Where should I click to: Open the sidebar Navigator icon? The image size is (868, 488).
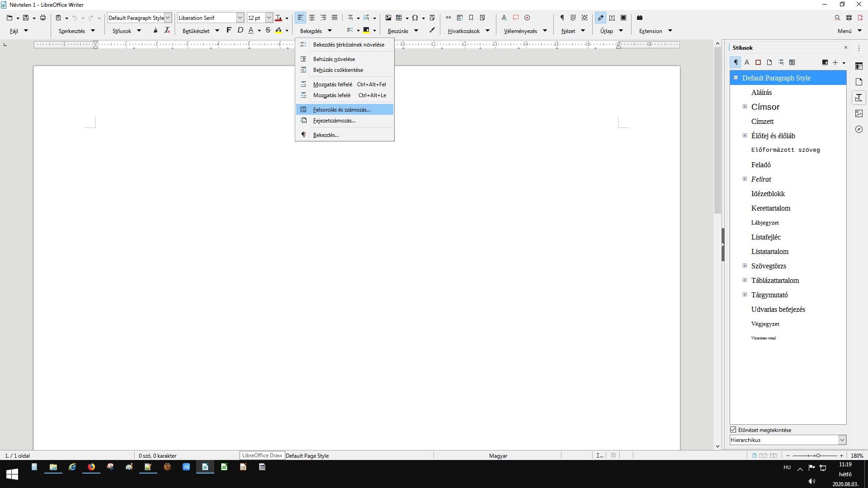coord(859,129)
